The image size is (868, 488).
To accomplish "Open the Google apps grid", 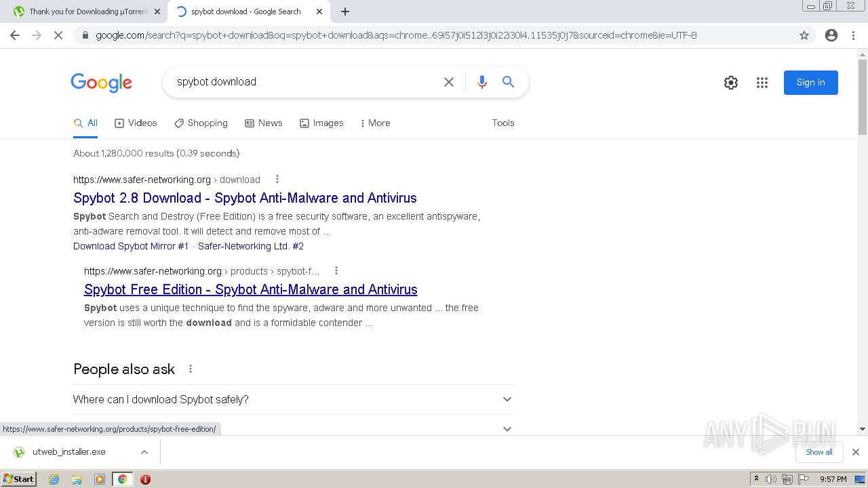I will (x=762, y=83).
